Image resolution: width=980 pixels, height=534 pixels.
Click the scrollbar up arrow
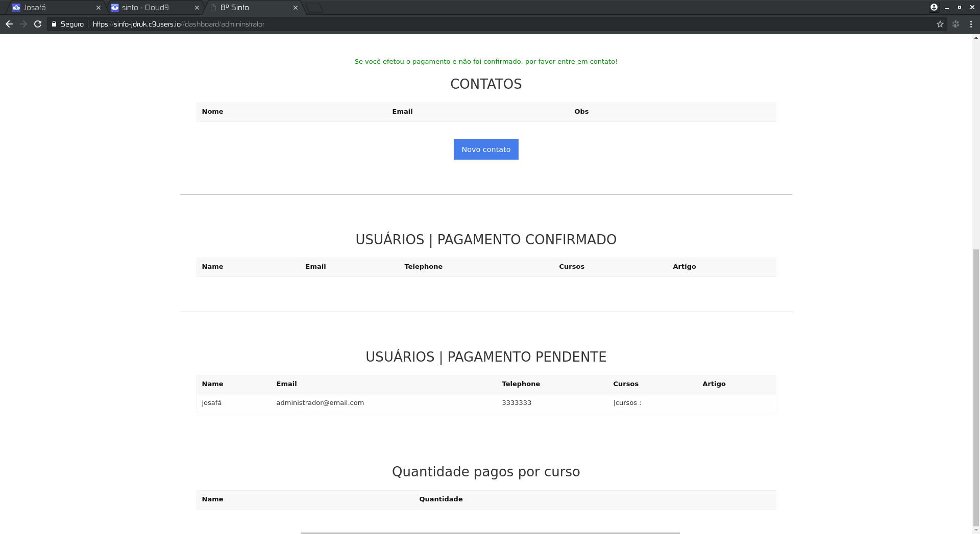click(976, 38)
